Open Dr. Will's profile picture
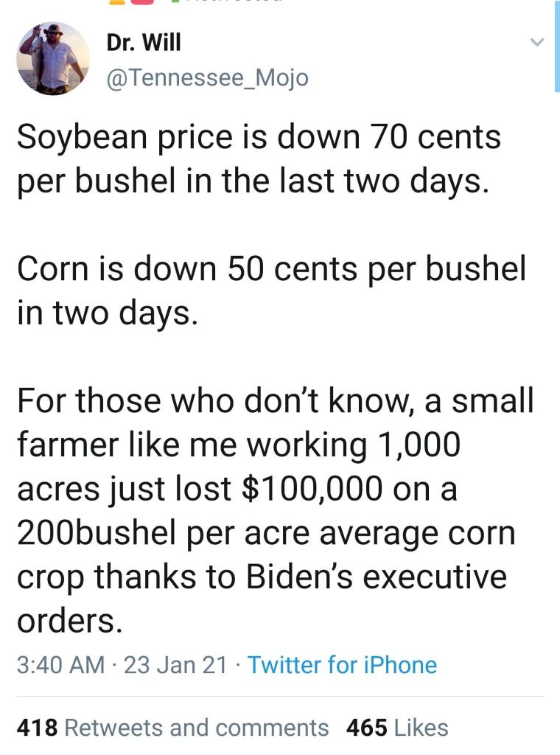 point(53,58)
